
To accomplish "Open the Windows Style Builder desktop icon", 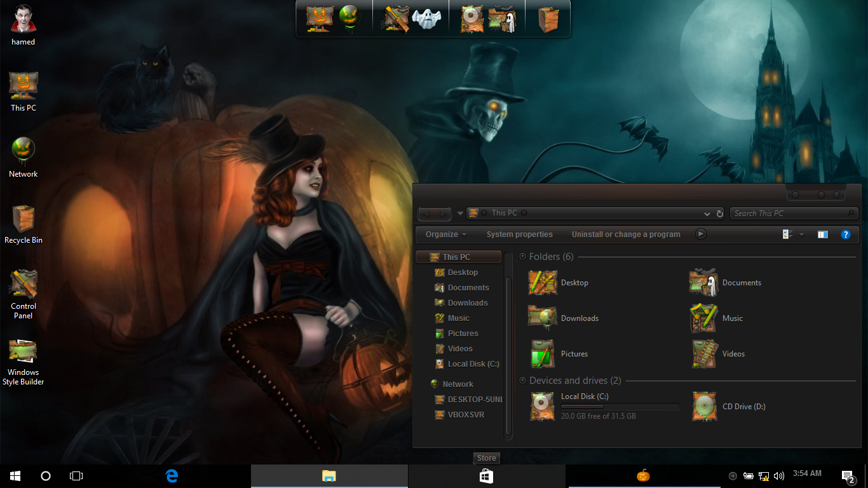I will (23, 352).
